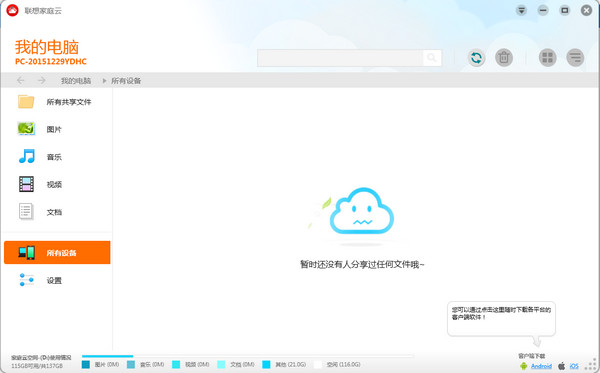Click the 暂时还没有人分享过任何文件哦 message
The height and width of the screenshot is (373, 600).
pyautogui.click(x=362, y=264)
